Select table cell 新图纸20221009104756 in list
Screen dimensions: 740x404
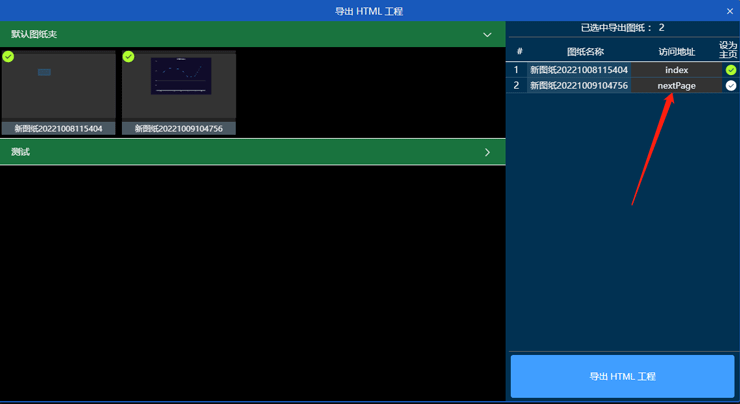pos(579,85)
